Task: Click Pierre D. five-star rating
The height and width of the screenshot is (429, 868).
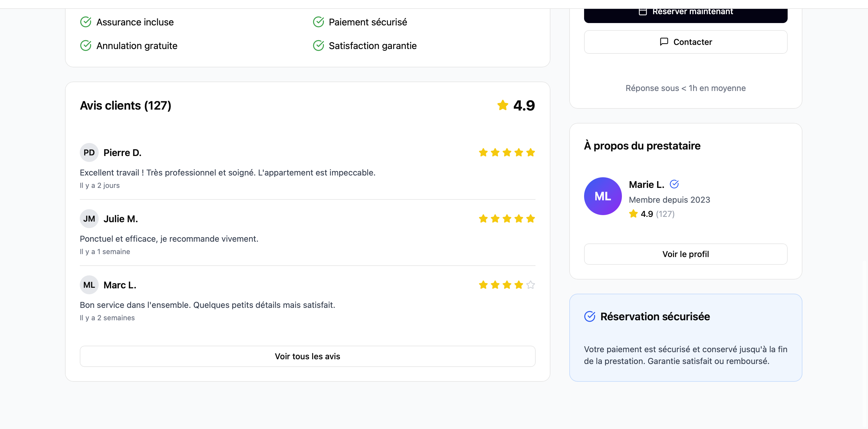Action: point(506,153)
